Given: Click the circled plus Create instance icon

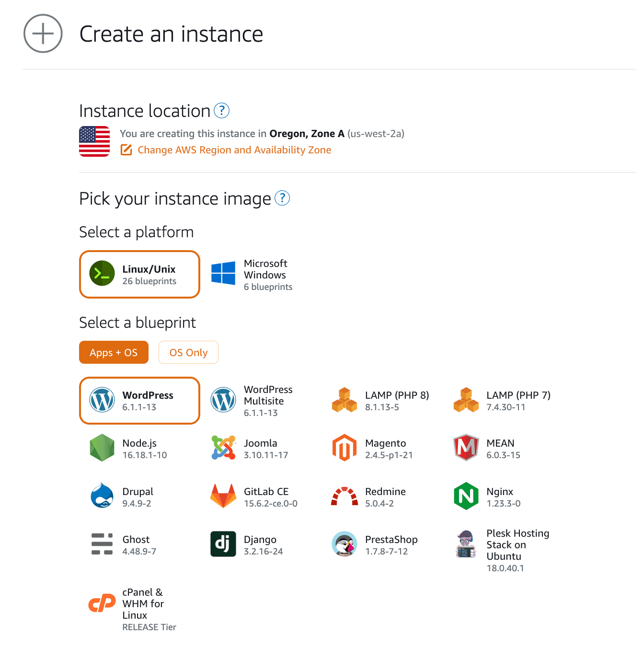Looking at the screenshot, I should (43, 34).
